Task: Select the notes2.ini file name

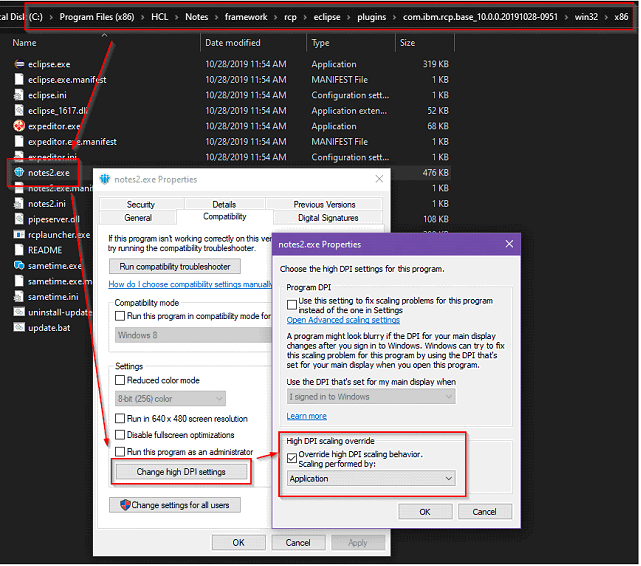Action: coord(47,204)
